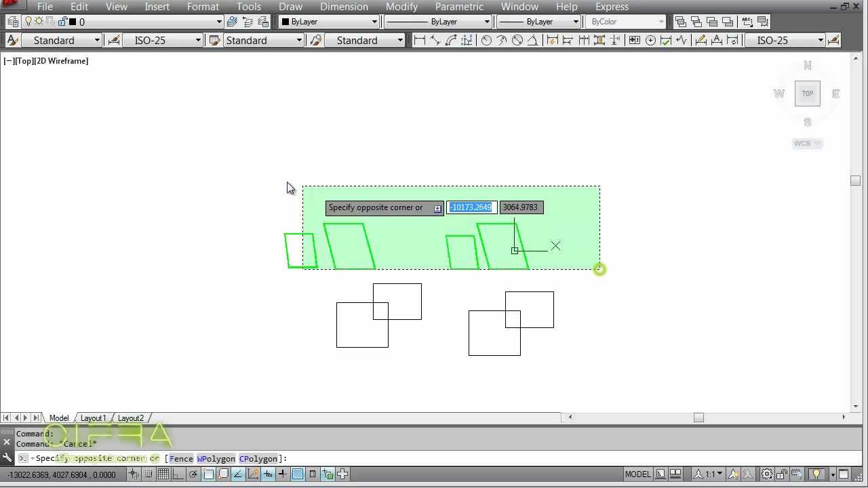Click Jogged Linear tool icon
The height and width of the screenshot is (488, 868).
(682, 40)
